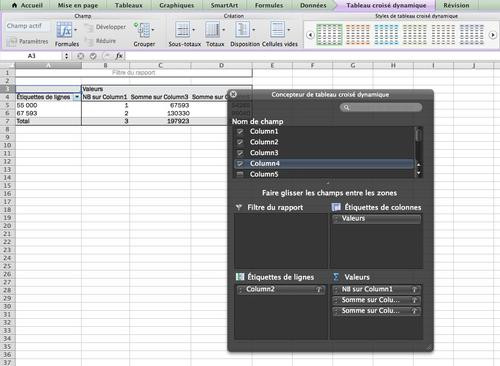This screenshot has height=366, width=500.
Task: Click the Cellules vides icon
Action: (277, 30)
